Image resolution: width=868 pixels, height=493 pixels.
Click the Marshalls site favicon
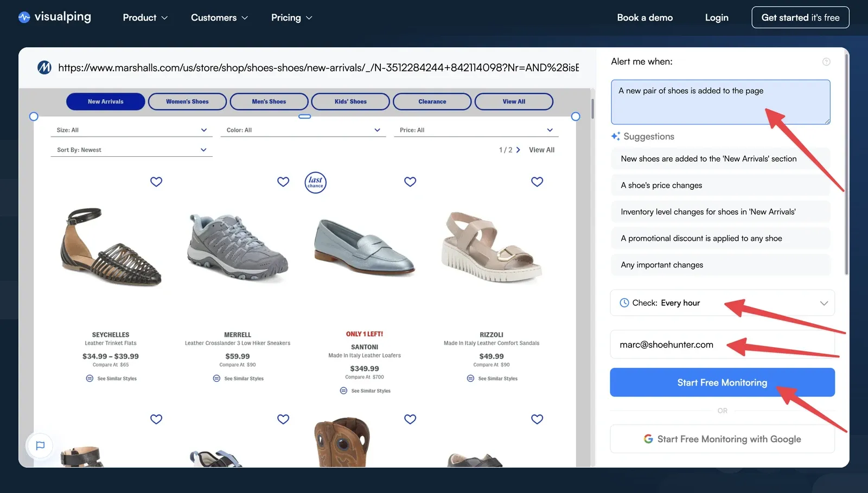click(44, 67)
